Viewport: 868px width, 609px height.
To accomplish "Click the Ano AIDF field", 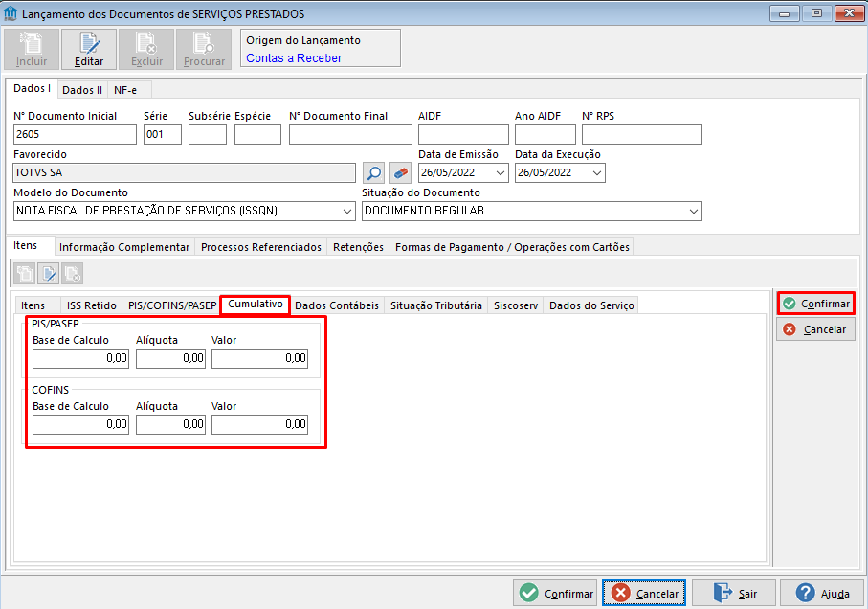I will (545, 134).
